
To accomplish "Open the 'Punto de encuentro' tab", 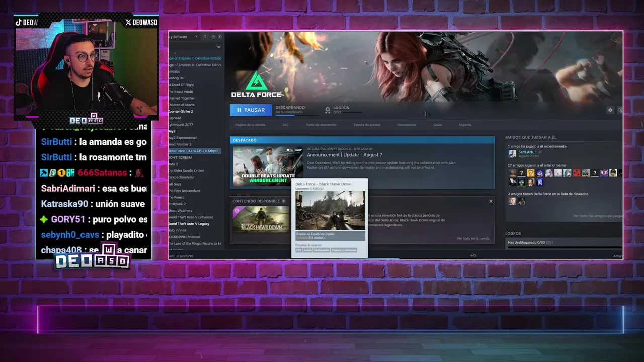I will coord(321,125).
